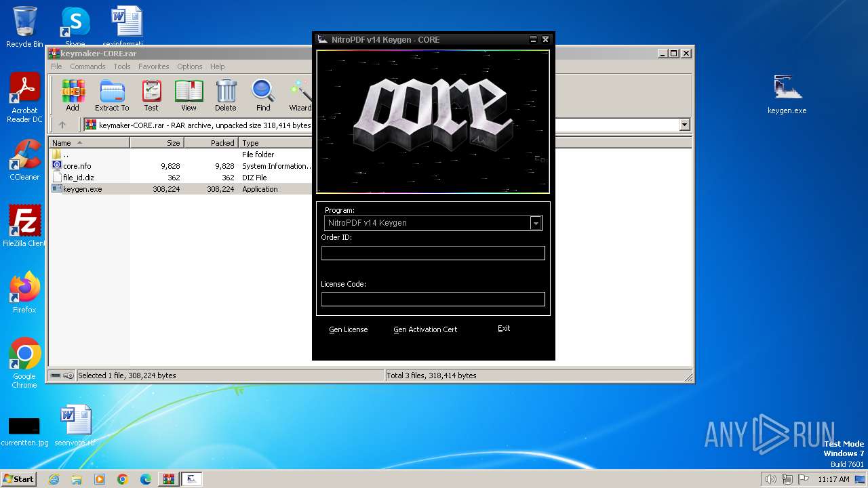Click the Exit button in the keygen
Image resolution: width=868 pixels, height=488 pixels.
point(504,328)
